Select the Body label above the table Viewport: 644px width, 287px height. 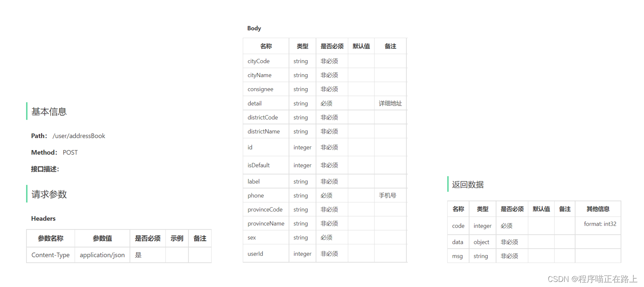(254, 28)
